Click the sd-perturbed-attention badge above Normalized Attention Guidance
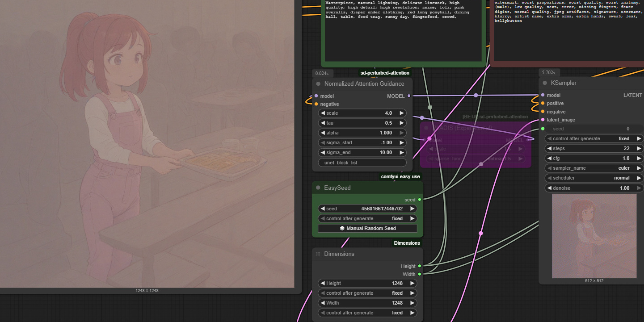 click(385, 73)
